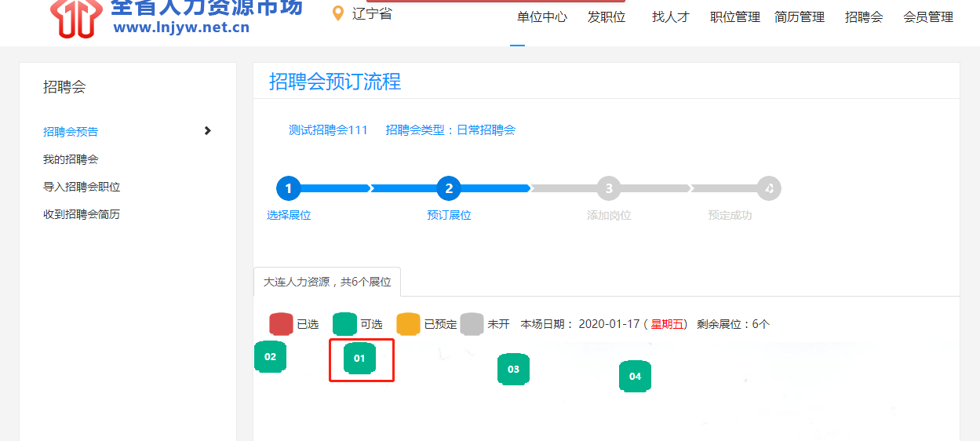The width and height of the screenshot is (980, 441).
Task: Open 职位管理 in top navigation
Action: click(x=735, y=16)
